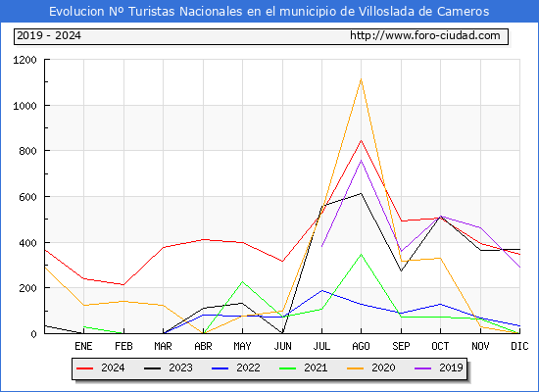Click the 0 y-axis value
The image size is (539, 392).
[33, 334]
